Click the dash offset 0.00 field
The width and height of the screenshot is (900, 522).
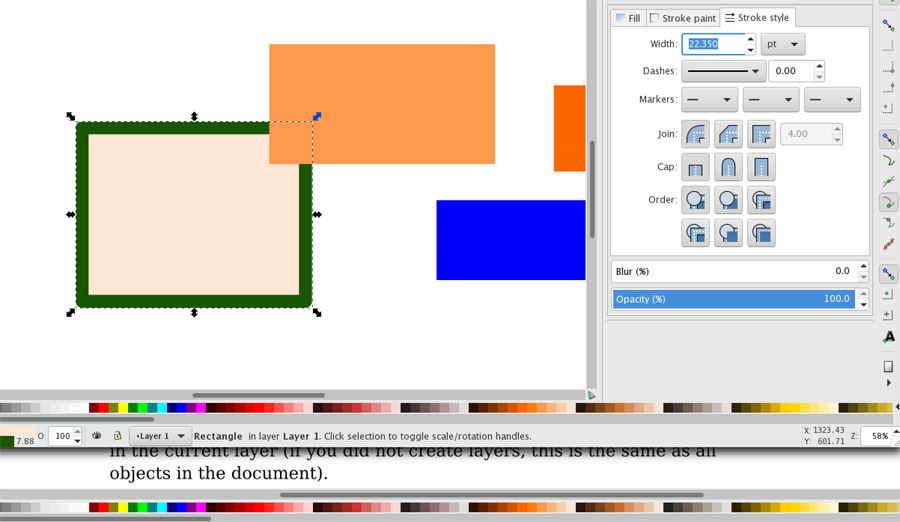[x=791, y=71]
